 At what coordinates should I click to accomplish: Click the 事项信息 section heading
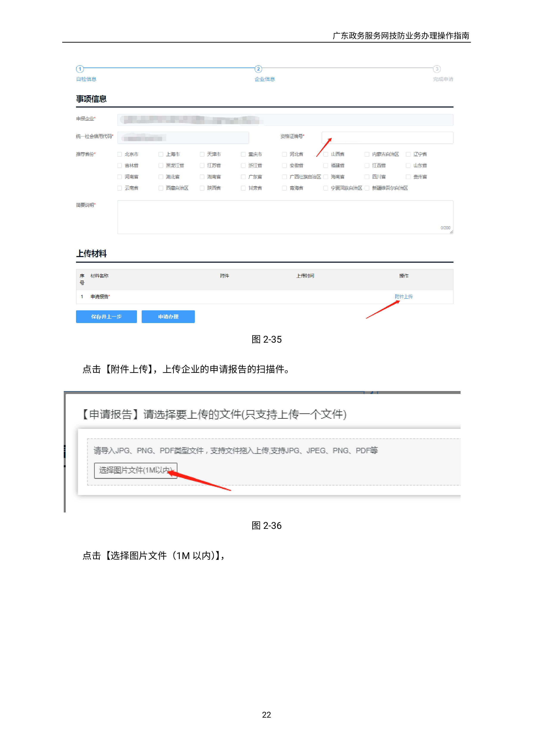point(92,99)
